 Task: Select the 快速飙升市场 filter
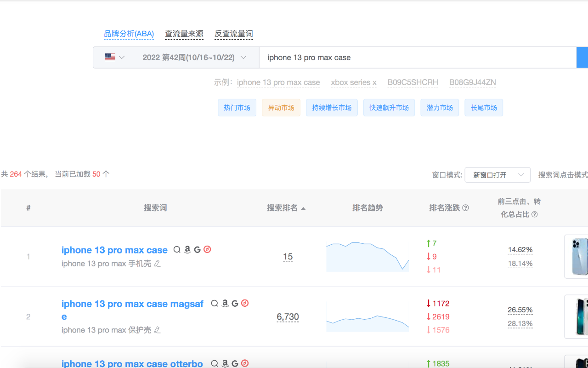click(389, 108)
